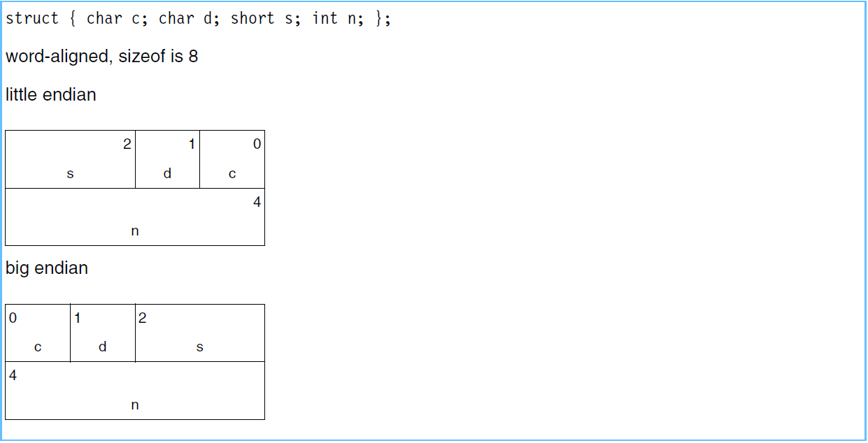868x443 pixels.
Task: Click field label c in little endian diagram
Action: [232, 174]
